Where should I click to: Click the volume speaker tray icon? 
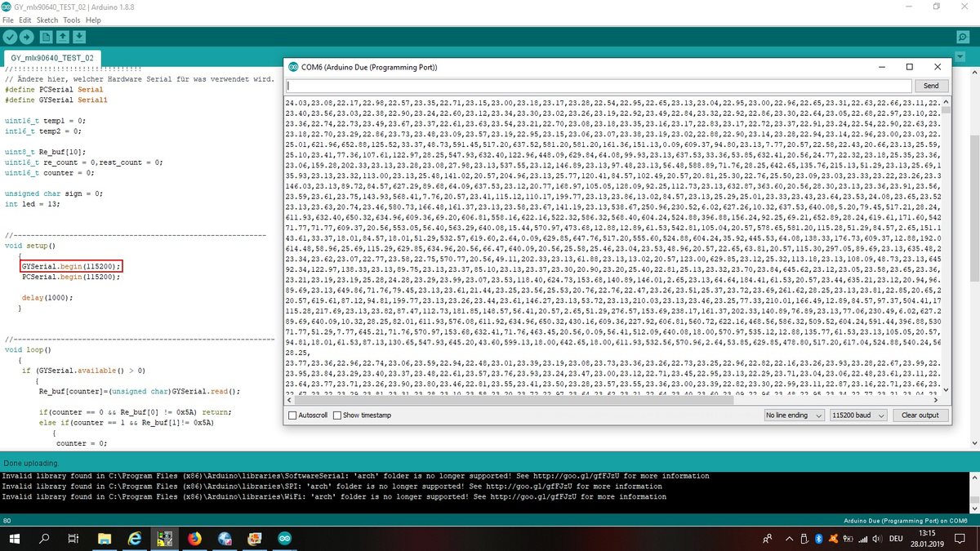tap(879, 539)
